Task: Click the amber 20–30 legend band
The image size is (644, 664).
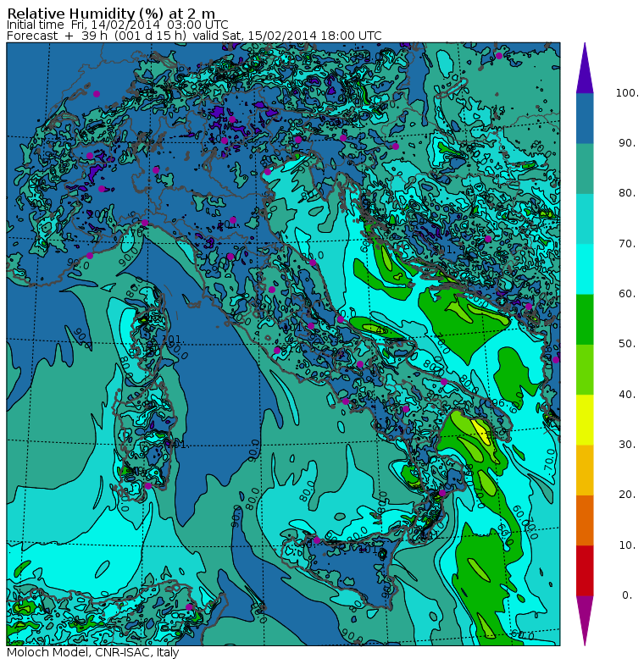Action: [x=585, y=470]
